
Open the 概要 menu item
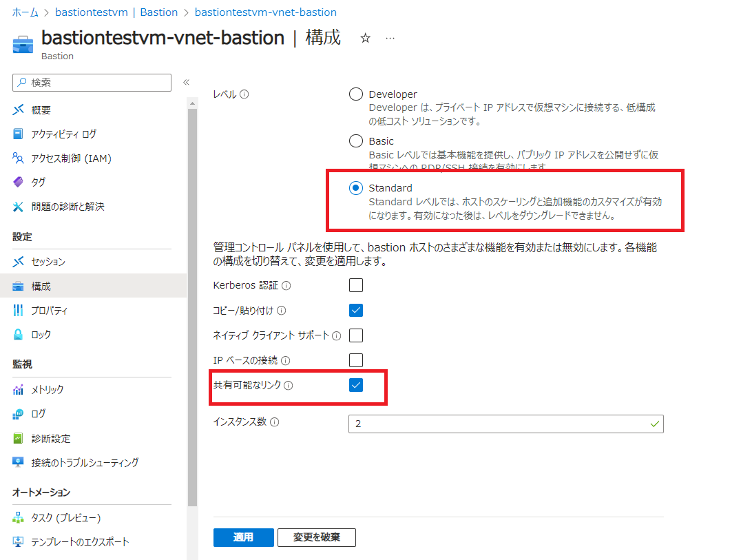point(41,110)
